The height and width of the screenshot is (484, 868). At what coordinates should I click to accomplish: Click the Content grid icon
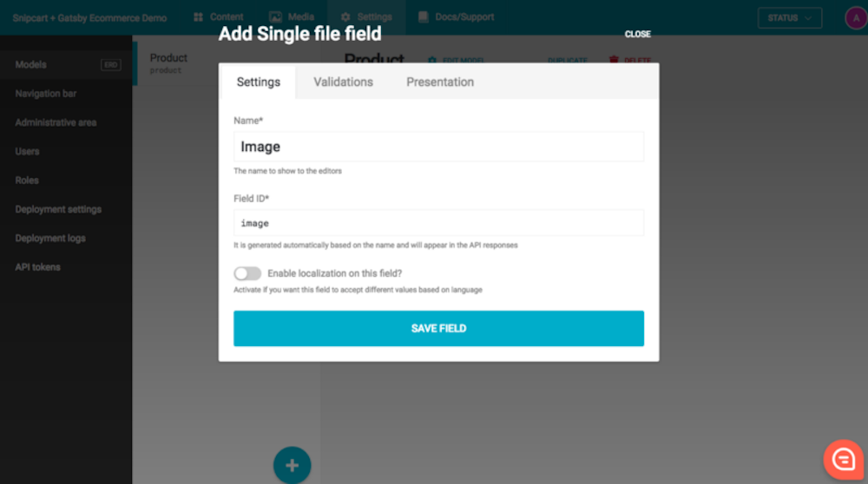pos(198,17)
